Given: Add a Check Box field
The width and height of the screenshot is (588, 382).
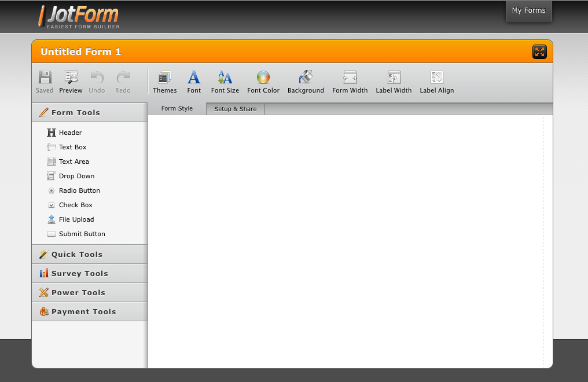Looking at the screenshot, I should coord(75,205).
